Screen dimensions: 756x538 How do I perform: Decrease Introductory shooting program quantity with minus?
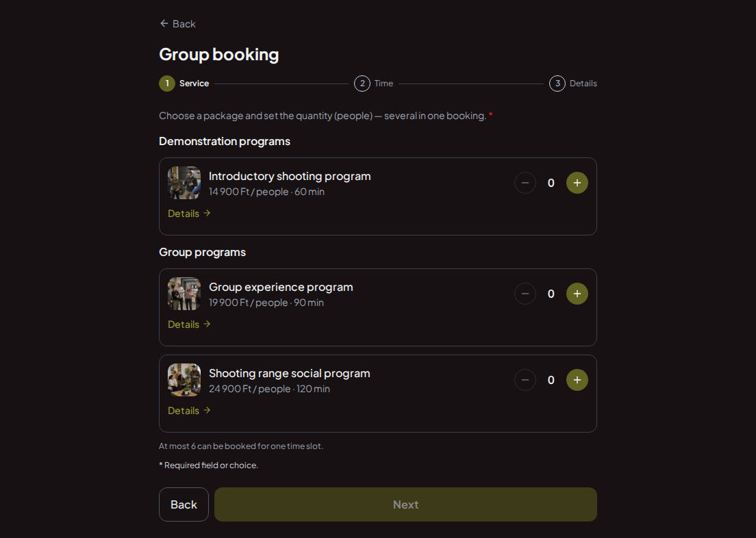525,183
